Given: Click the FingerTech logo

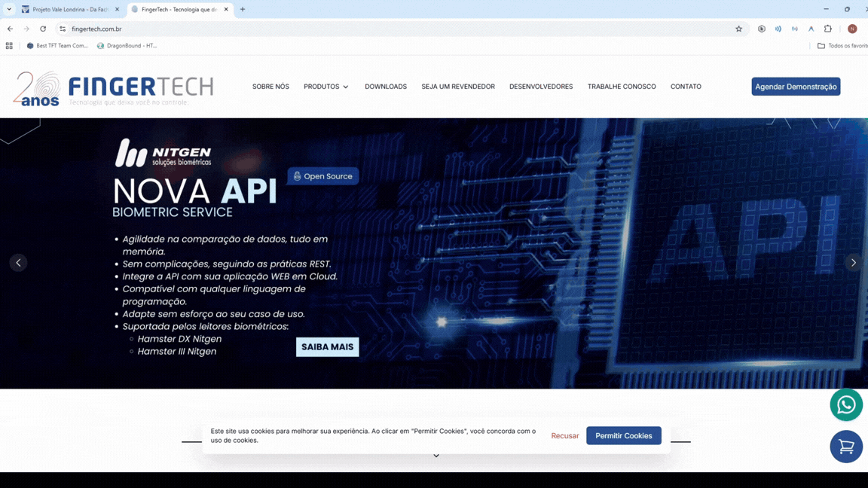Looking at the screenshot, I should pyautogui.click(x=113, y=88).
